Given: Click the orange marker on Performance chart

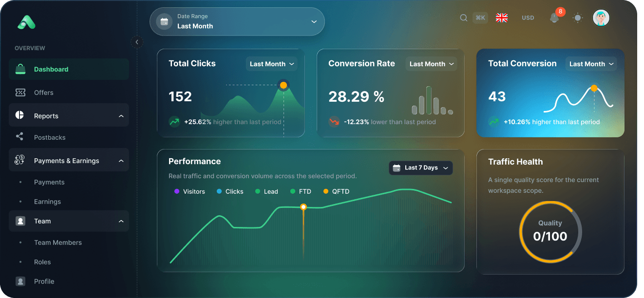Looking at the screenshot, I should tap(303, 207).
